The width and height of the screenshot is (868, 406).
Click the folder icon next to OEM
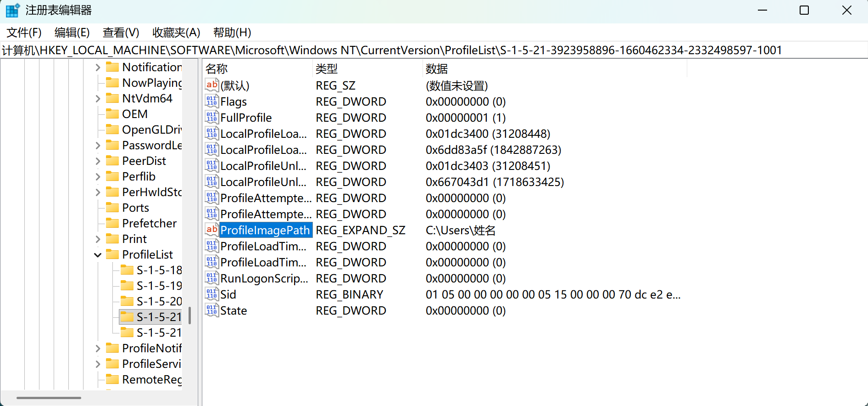click(x=112, y=114)
